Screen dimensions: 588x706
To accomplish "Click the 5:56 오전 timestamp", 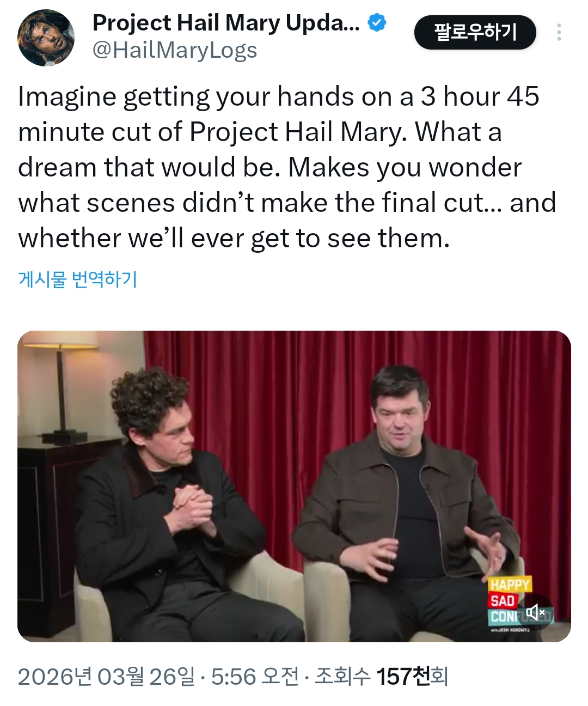I will click(255, 677).
